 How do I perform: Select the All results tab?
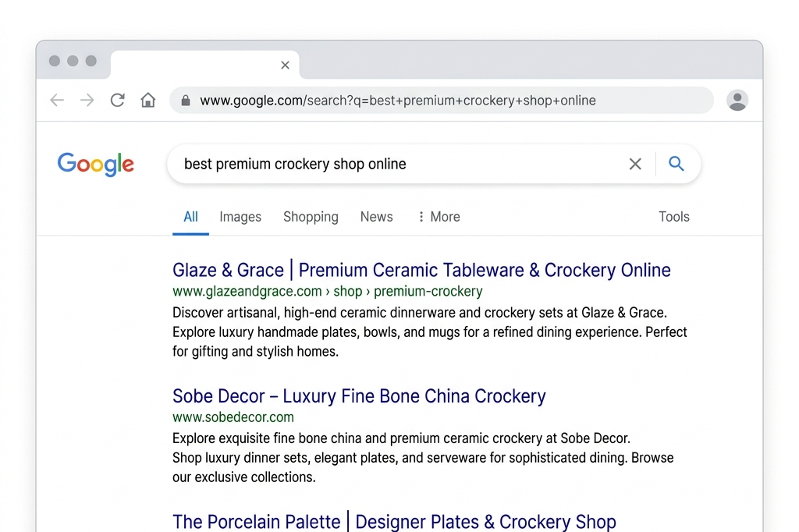(x=190, y=217)
